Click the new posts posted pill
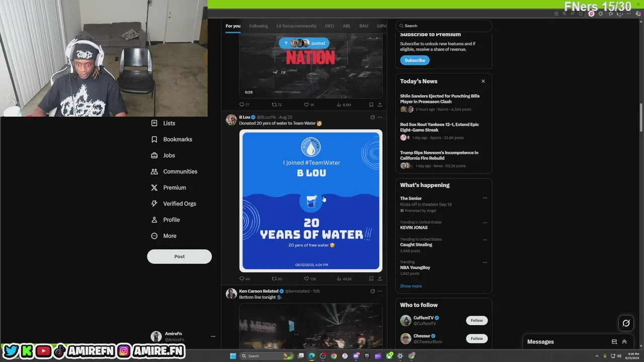The height and width of the screenshot is (362, 644). [304, 43]
